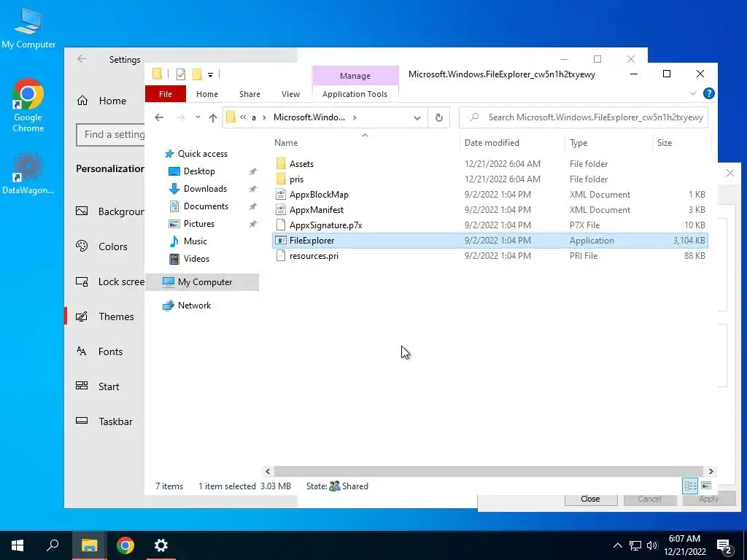The image size is (747, 560).
Task: Open recent locations dropdown arrow
Action: point(198,117)
